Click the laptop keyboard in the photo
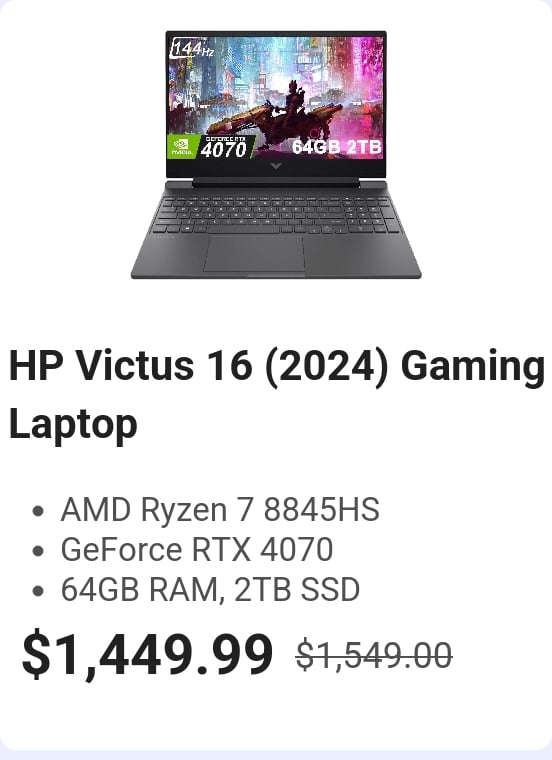The image size is (552, 760). [276, 214]
